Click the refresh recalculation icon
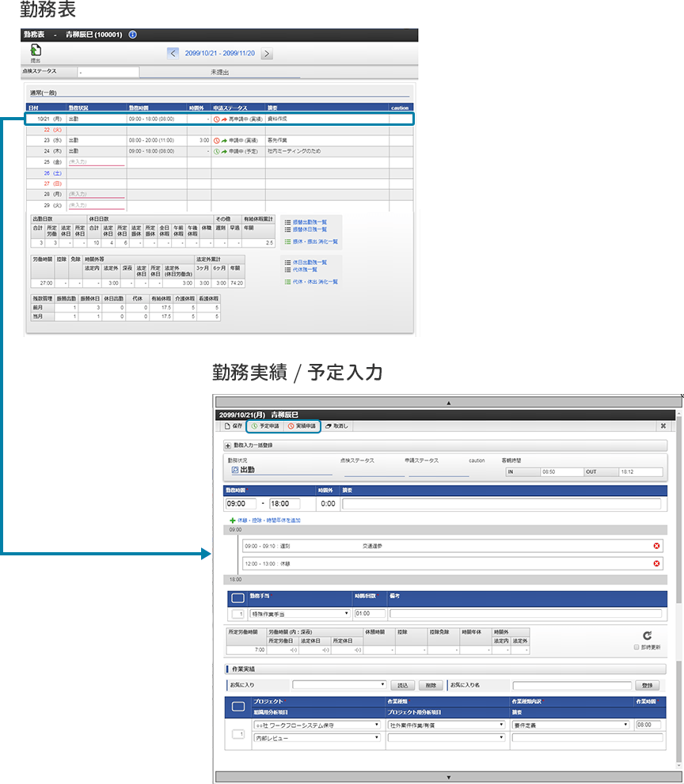Screen dimensions: 684x784 [647, 635]
